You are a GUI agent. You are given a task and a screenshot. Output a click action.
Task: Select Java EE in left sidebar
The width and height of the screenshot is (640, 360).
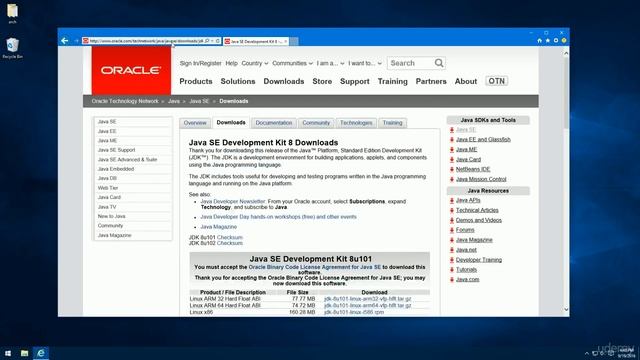click(107, 131)
